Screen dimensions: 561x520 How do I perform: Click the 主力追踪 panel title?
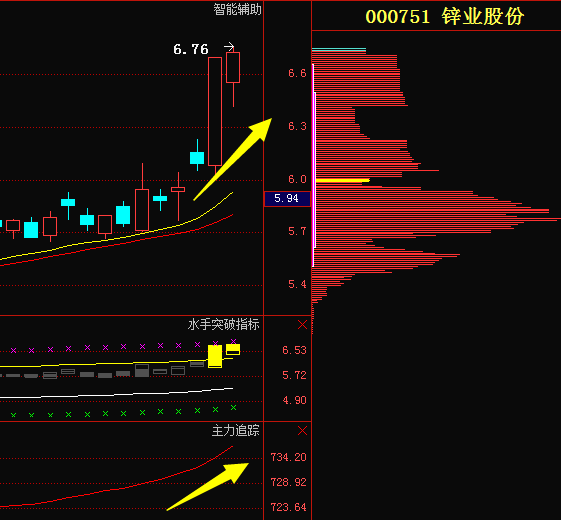pyautogui.click(x=235, y=431)
